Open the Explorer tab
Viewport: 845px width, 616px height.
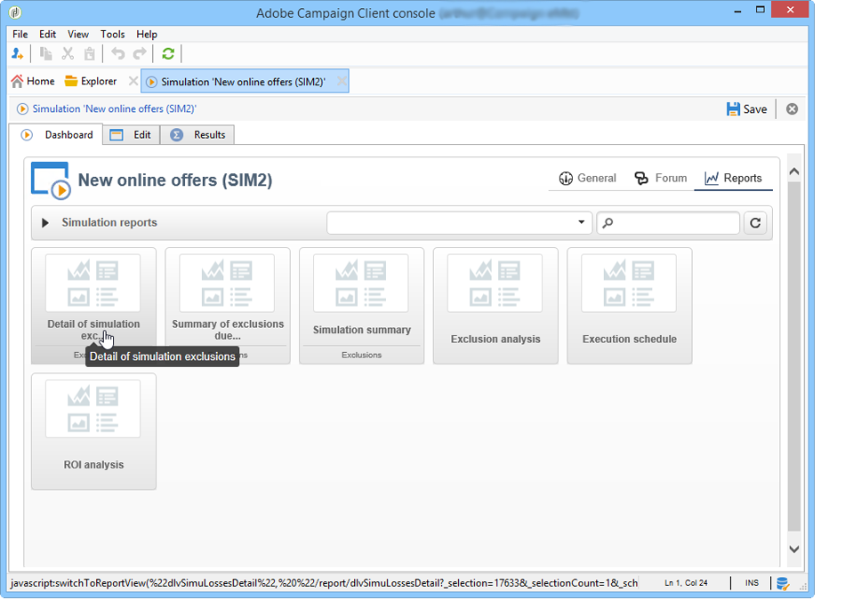(90, 81)
